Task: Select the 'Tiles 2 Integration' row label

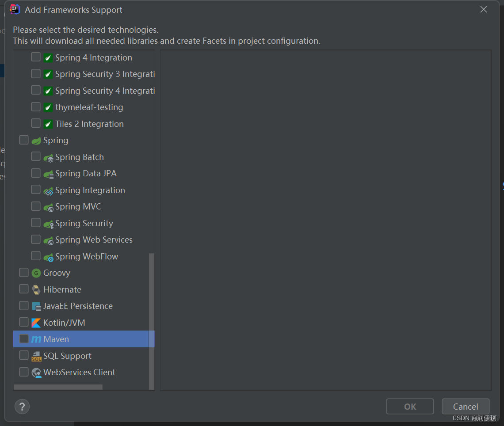Action: (89, 124)
